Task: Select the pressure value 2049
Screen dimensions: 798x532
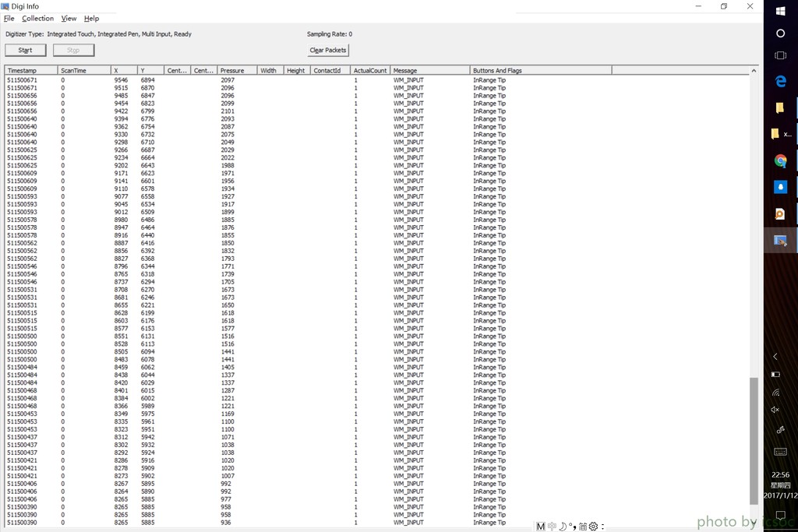Action: 228,142
